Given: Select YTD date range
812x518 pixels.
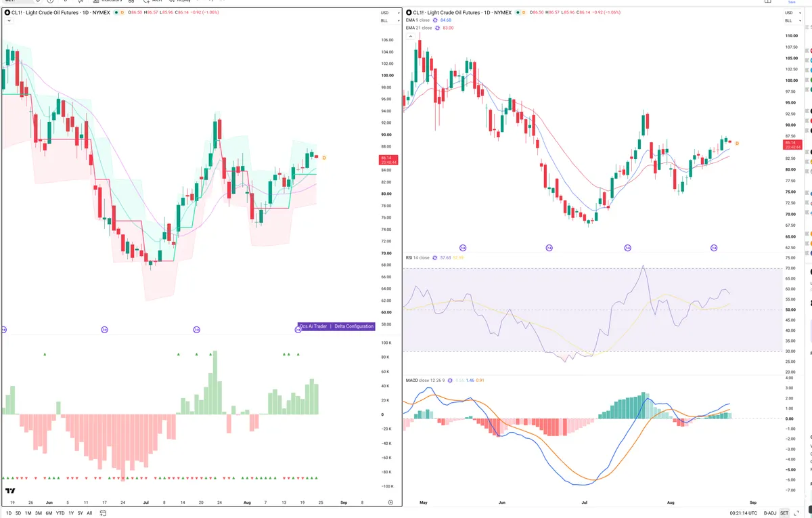Looking at the screenshot, I should [x=60, y=513].
